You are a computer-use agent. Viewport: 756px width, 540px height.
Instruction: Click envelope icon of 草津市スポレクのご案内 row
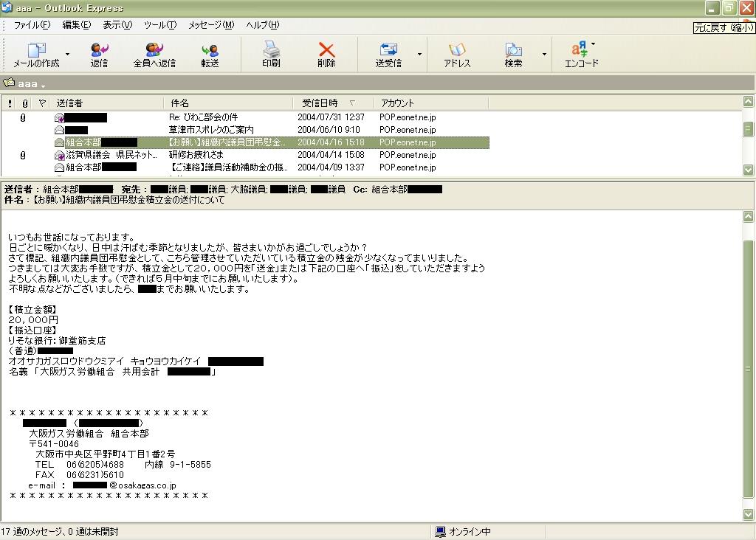(x=59, y=130)
